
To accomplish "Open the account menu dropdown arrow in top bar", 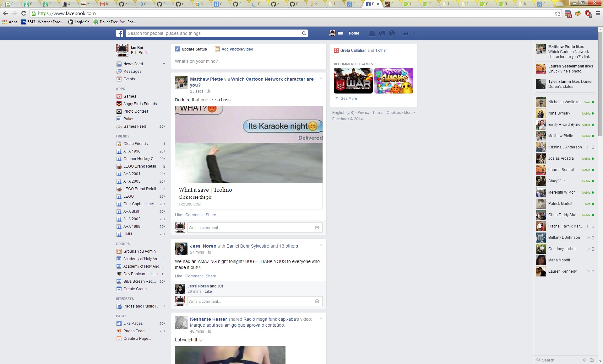I will (414, 33).
